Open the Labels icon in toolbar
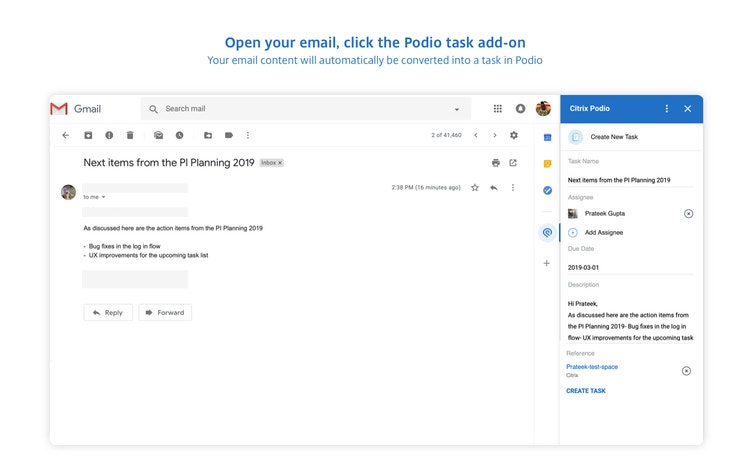Viewport: 750px width, 469px height. pos(229,135)
